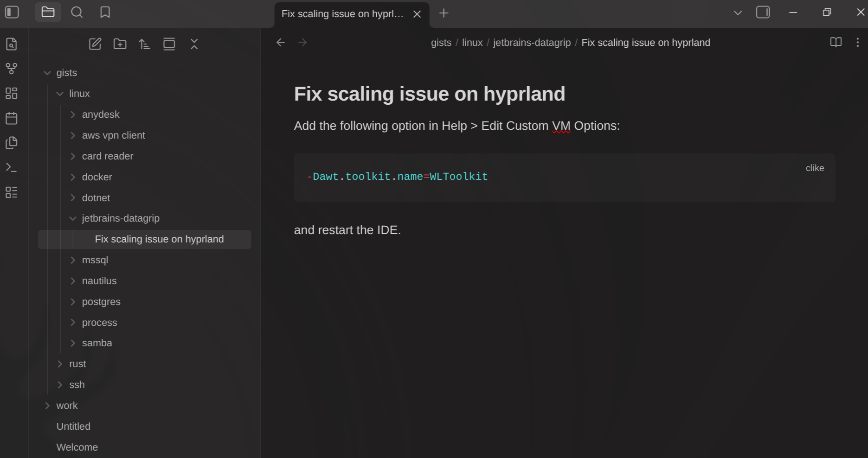
Task: Click the text 'and restart the IDE.'
Action: pos(347,230)
